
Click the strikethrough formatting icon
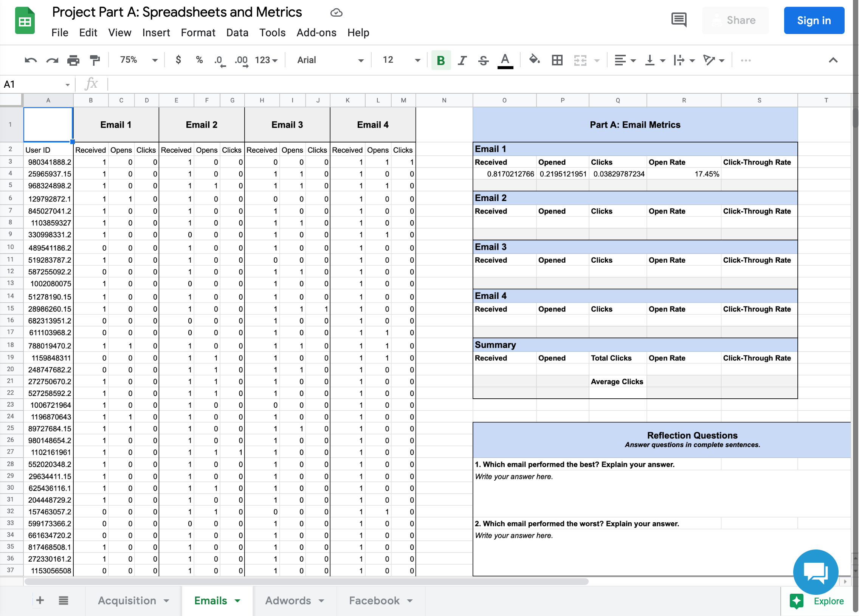pyautogui.click(x=483, y=60)
